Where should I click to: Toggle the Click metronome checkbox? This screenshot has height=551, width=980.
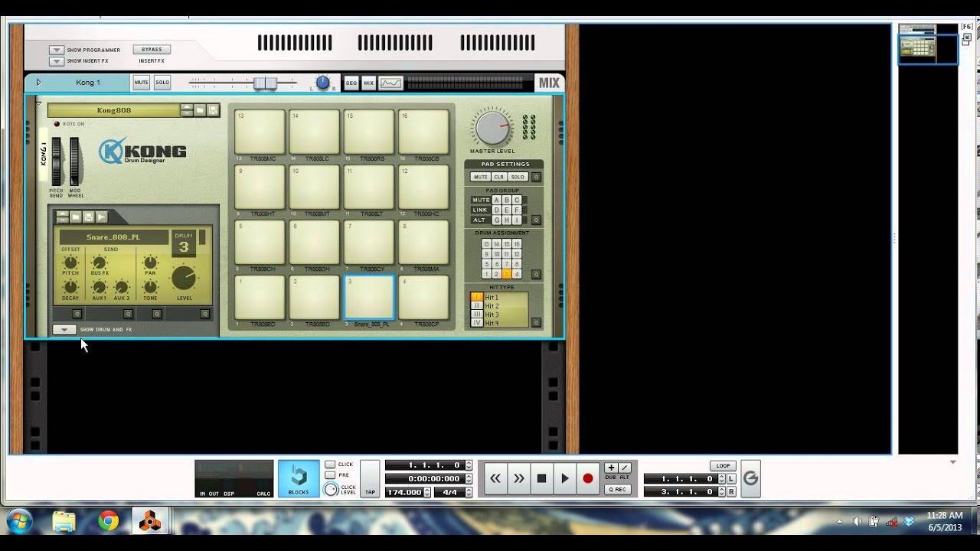click(x=330, y=465)
